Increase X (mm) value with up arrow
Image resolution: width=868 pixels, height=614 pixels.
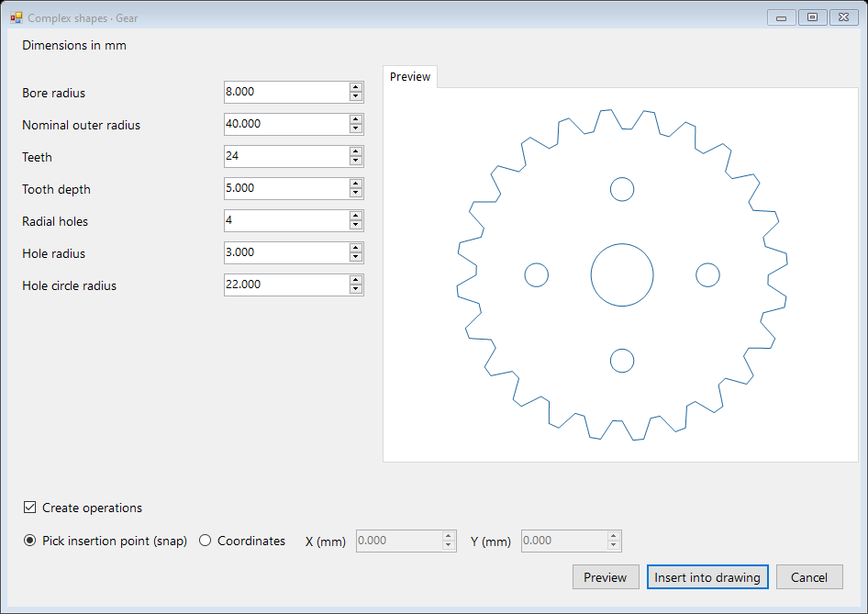(449, 537)
